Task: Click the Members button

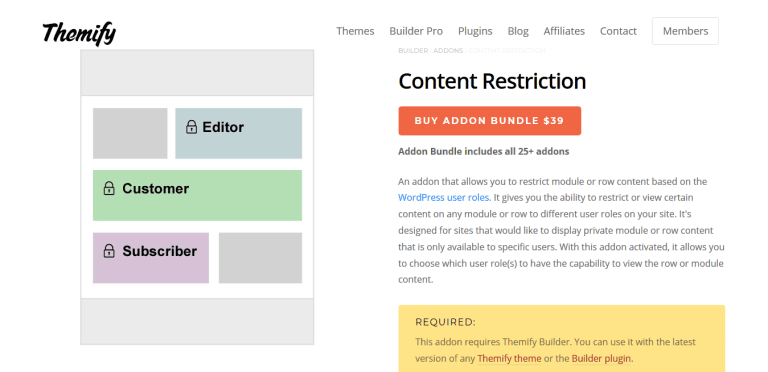Action: coord(685,31)
